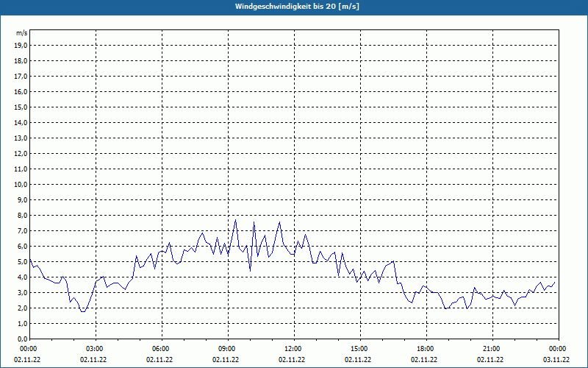
Task: Click the '15:00' time label
Action: (360, 349)
